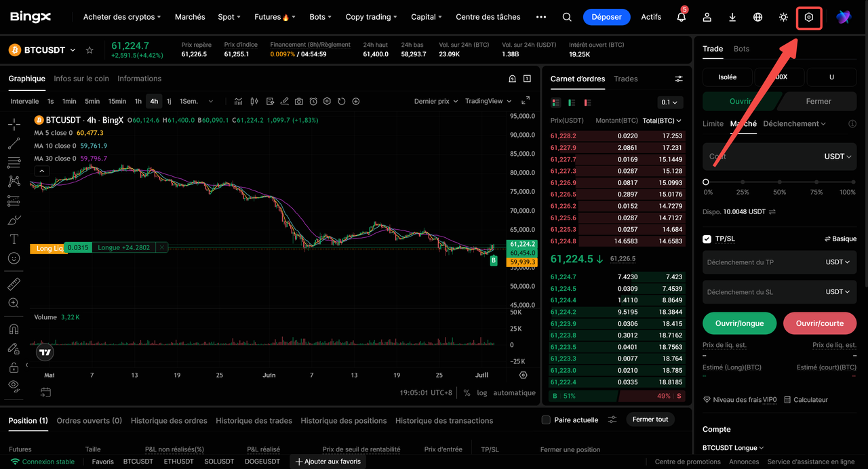Screen dimensions: 868x469
Task: Open the hexagon settings icon in header
Action: (x=809, y=17)
